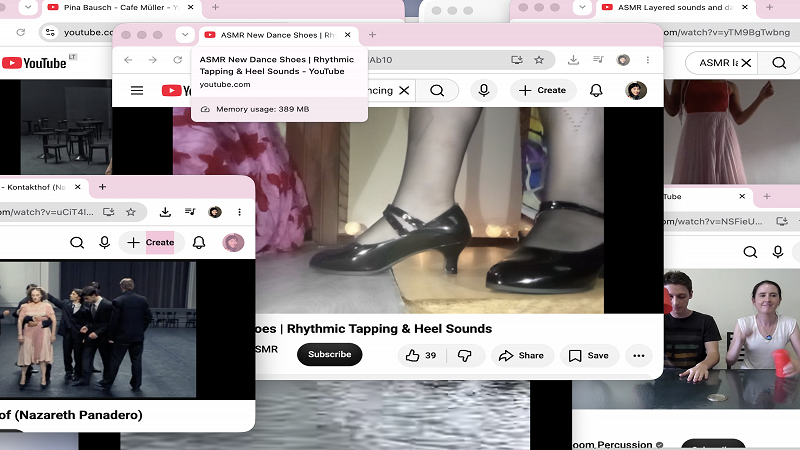Voice search microphone in Kontakthof window

[x=105, y=242]
